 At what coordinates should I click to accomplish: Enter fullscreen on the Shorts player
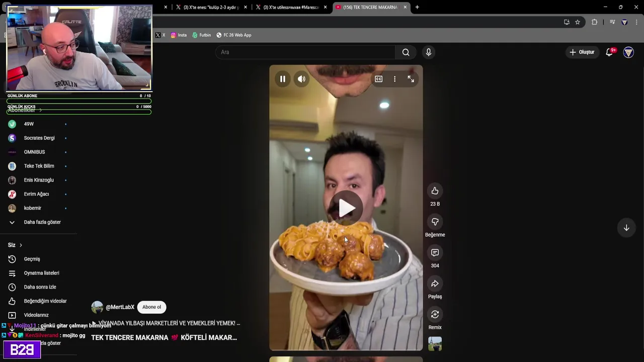click(411, 79)
